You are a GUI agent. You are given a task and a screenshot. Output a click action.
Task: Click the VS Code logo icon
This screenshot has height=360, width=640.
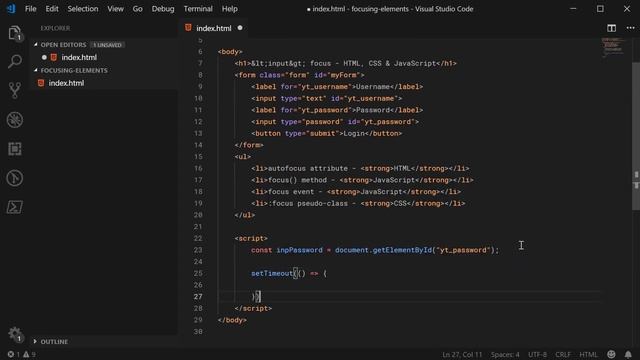point(11,9)
